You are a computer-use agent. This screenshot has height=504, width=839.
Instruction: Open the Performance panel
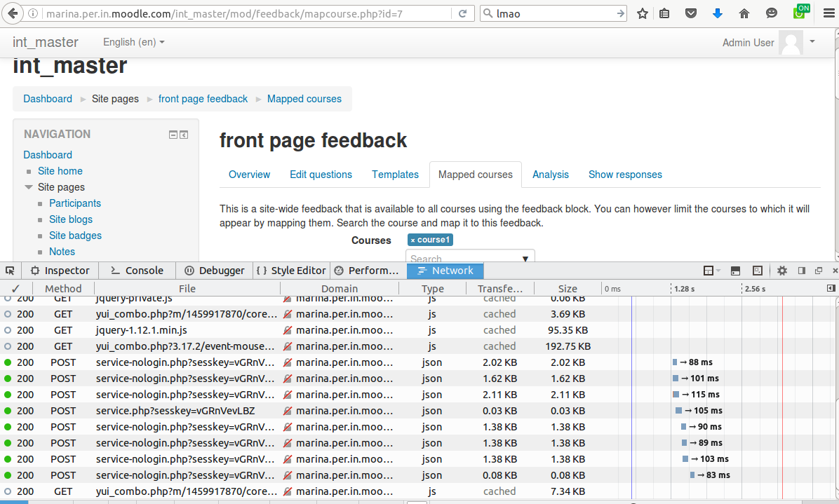pos(367,271)
